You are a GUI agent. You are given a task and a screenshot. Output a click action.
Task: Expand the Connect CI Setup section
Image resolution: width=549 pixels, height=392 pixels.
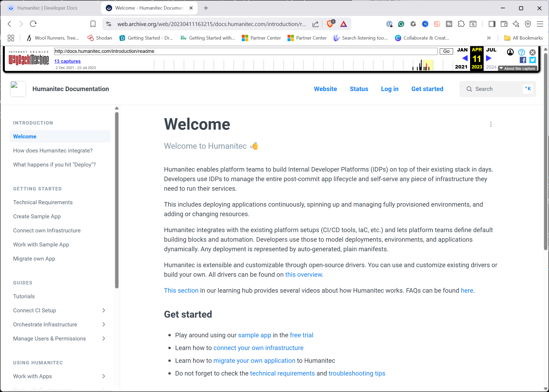[104, 310]
